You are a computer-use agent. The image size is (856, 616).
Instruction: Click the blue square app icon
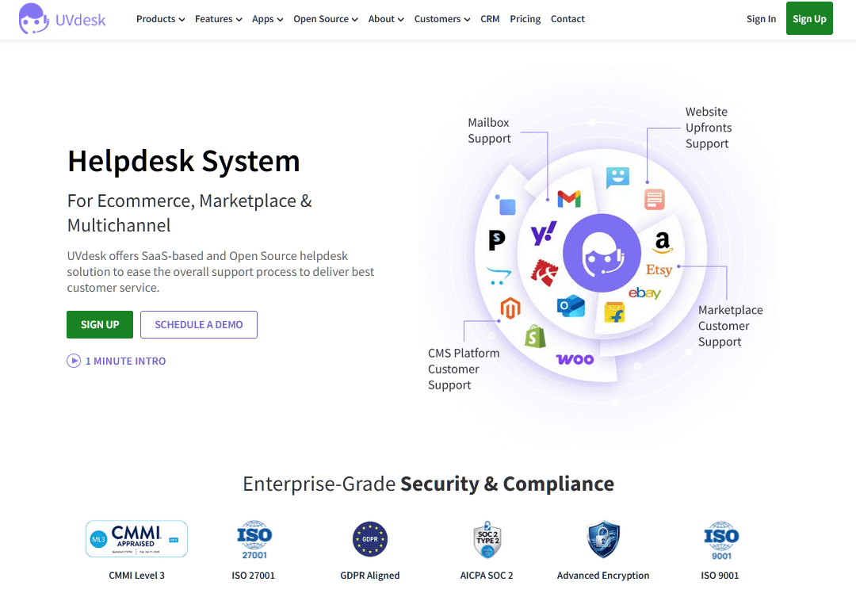[x=506, y=205]
